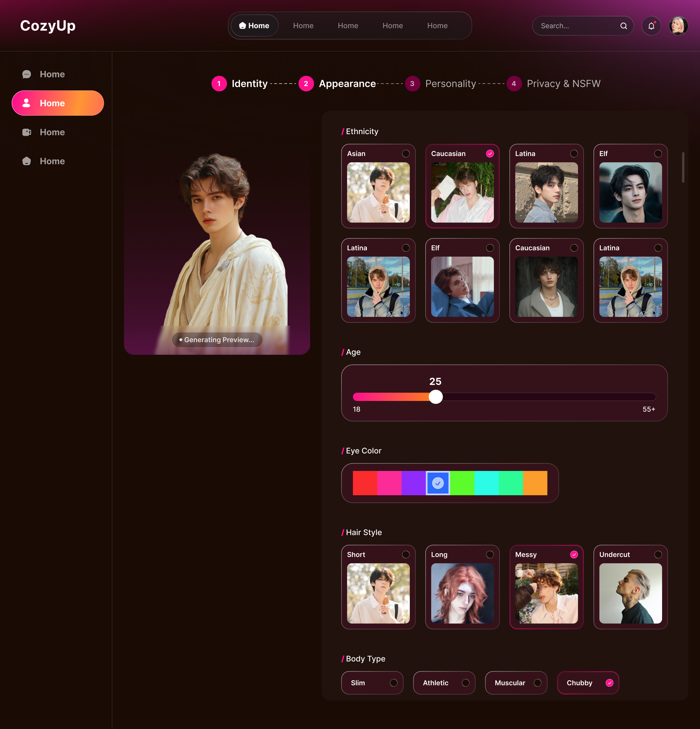The width and height of the screenshot is (700, 729).
Task: Select the Muscular body type option
Action: click(516, 683)
